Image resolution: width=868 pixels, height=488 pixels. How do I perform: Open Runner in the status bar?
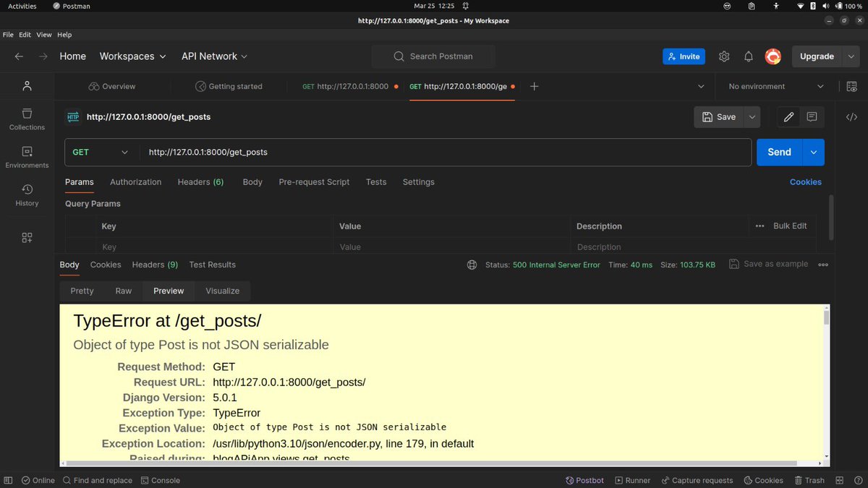(x=633, y=480)
